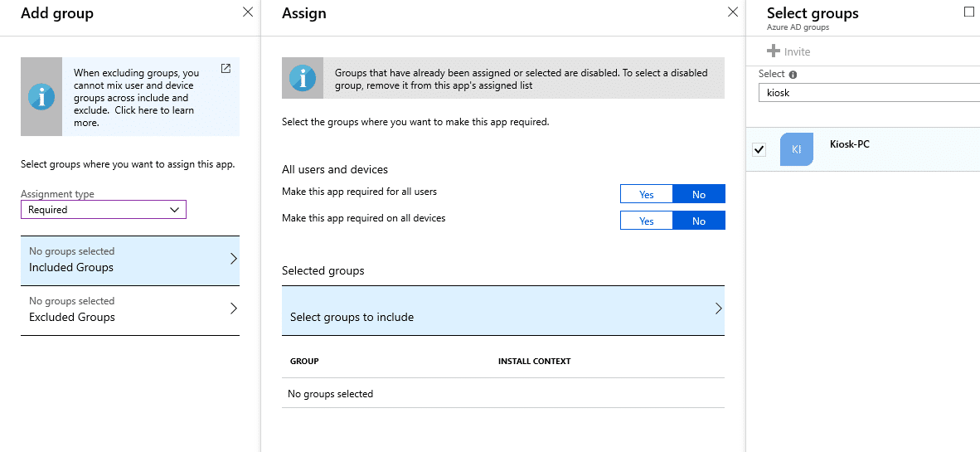Image resolution: width=980 pixels, height=452 pixels.
Task: Maximize the Select groups blade
Action: coord(969,12)
